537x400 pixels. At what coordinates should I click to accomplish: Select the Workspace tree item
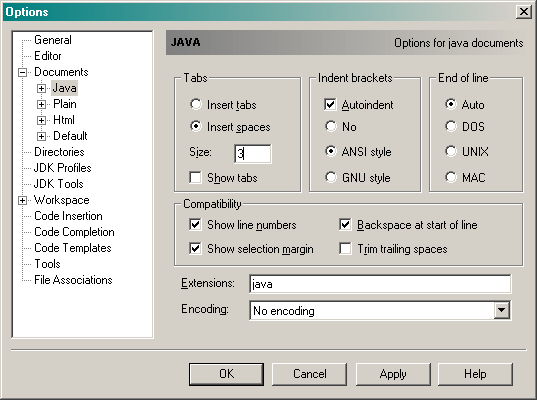click(x=62, y=200)
